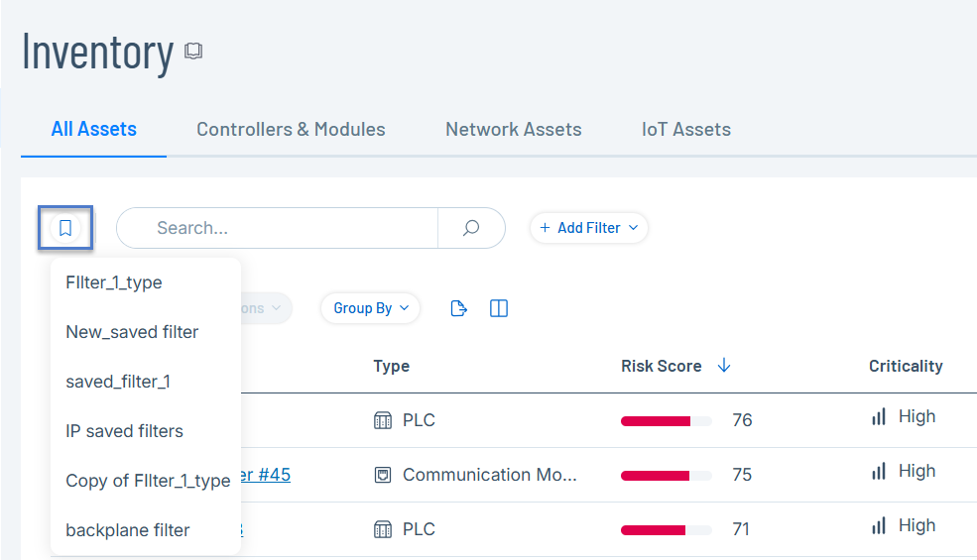The width and height of the screenshot is (977, 560).
Task: Click the export icon beside Group By
Action: 458,308
